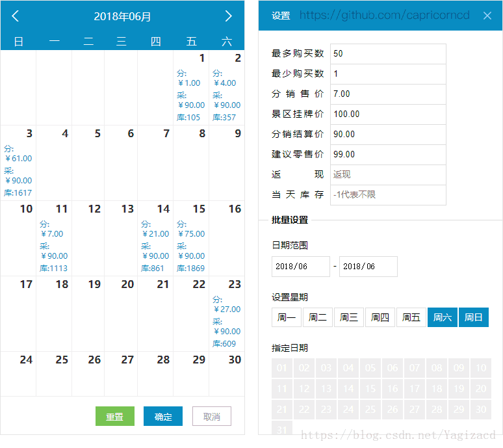Click ¥27.00 price on day 23
The height and width of the screenshot is (448, 503).
(227, 309)
